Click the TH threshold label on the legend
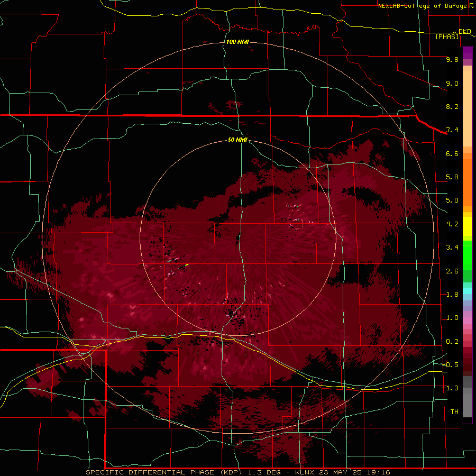 (454, 412)
